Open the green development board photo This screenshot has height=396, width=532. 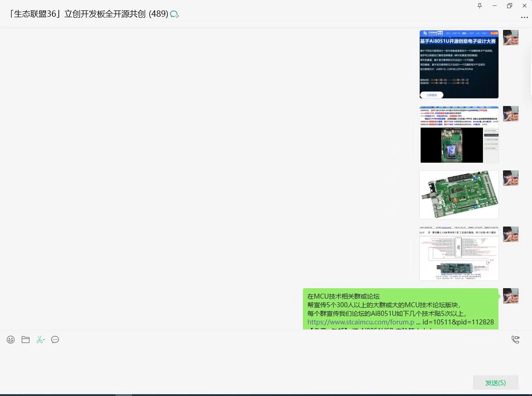pyautogui.click(x=459, y=195)
